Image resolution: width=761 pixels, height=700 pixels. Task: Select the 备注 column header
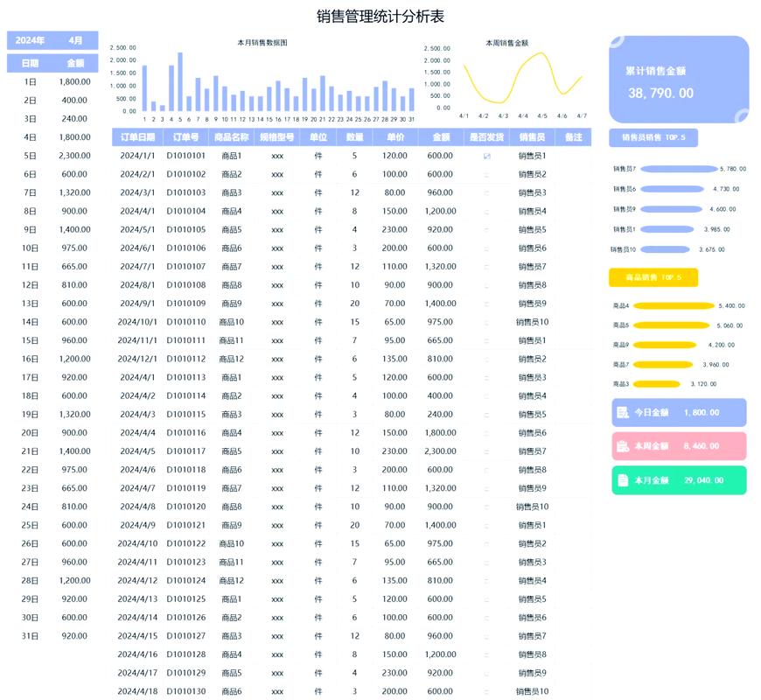[573, 137]
